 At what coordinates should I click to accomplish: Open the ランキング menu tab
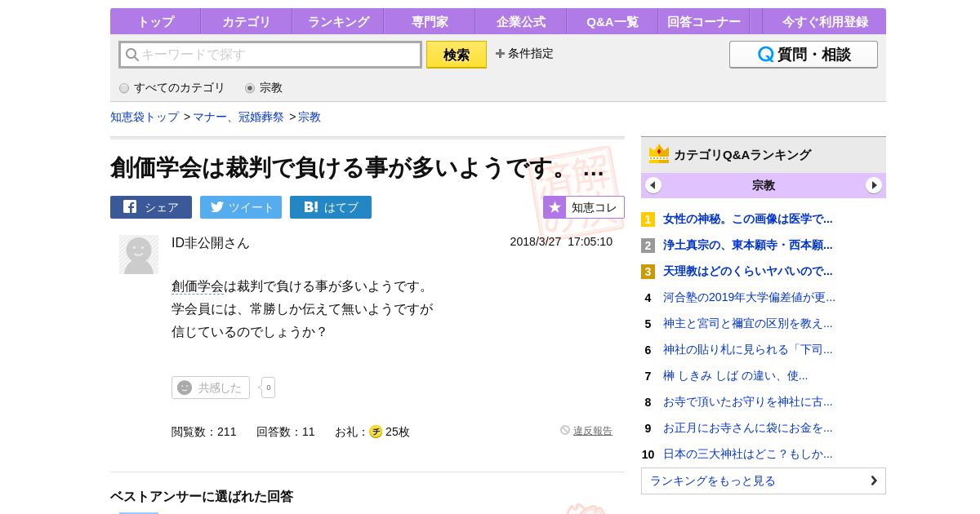click(338, 21)
